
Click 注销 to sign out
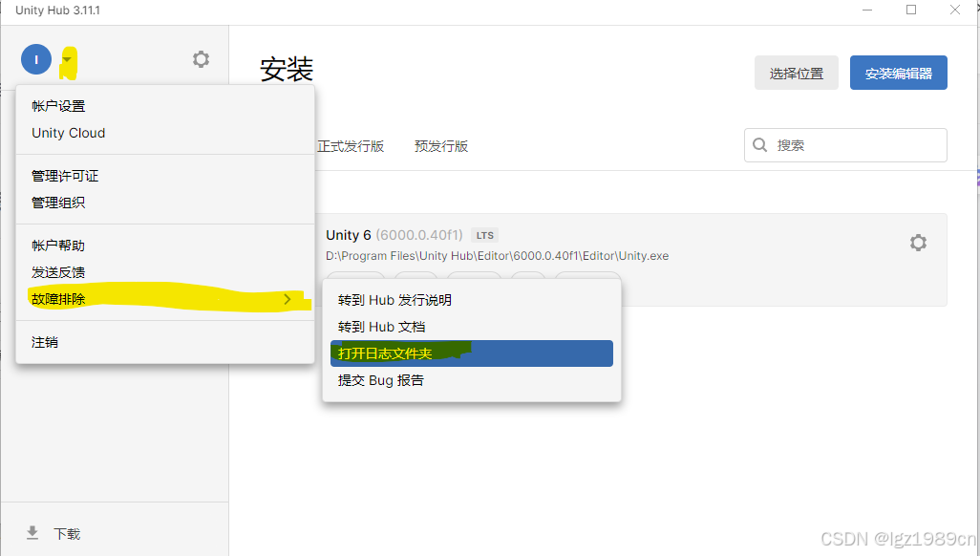(x=165, y=342)
